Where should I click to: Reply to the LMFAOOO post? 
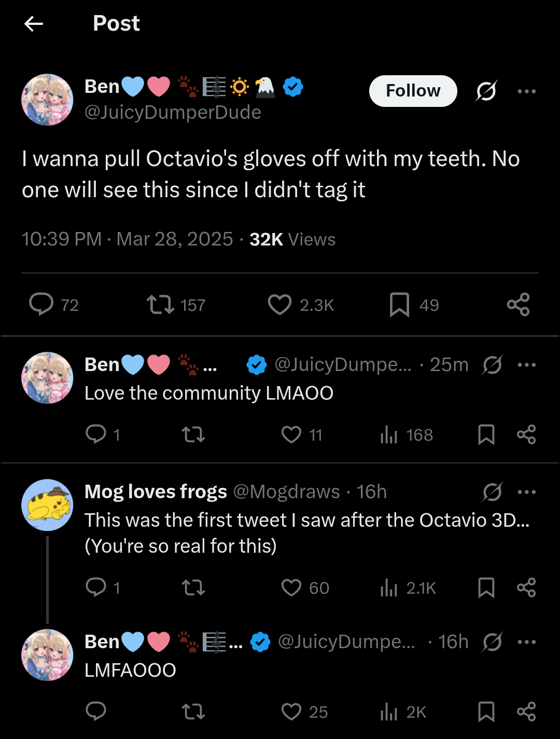pyautogui.click(x=96, y=711)
